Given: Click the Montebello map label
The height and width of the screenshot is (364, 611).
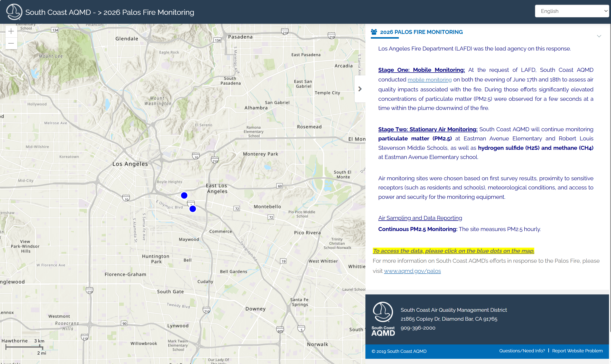Looking at the screenshot, I should tap(267, 207).
